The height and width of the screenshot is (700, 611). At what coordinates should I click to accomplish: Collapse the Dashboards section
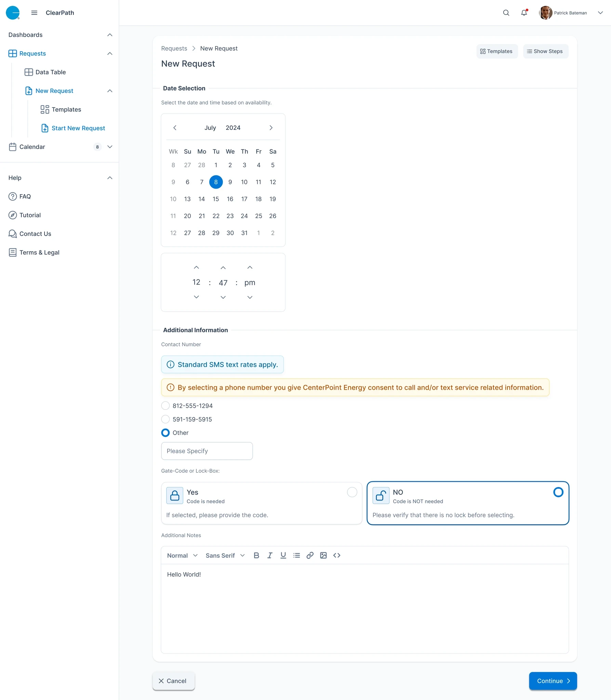click(x=110, y=35)
